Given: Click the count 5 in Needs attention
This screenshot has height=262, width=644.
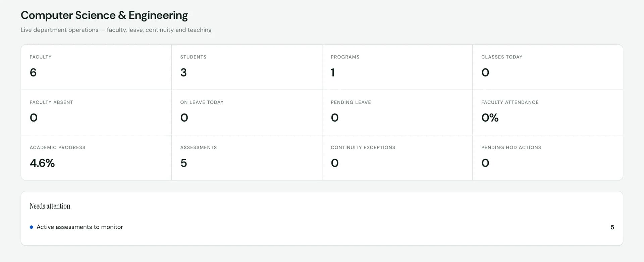Looking at the screenshot, I should point(612,227).
